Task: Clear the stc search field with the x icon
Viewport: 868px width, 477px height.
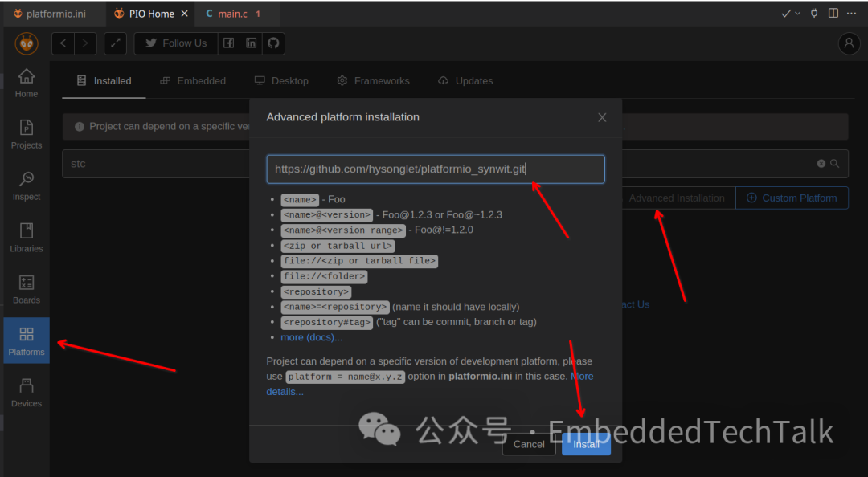Action: [821, 163]
